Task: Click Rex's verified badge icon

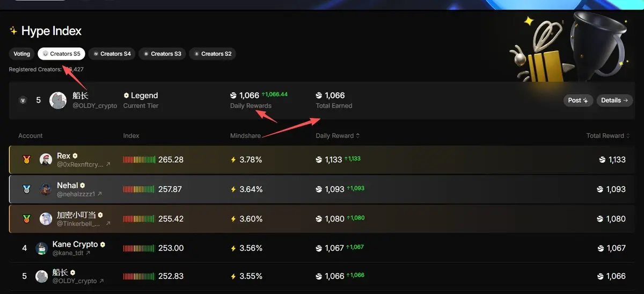Action: (75, 156)
